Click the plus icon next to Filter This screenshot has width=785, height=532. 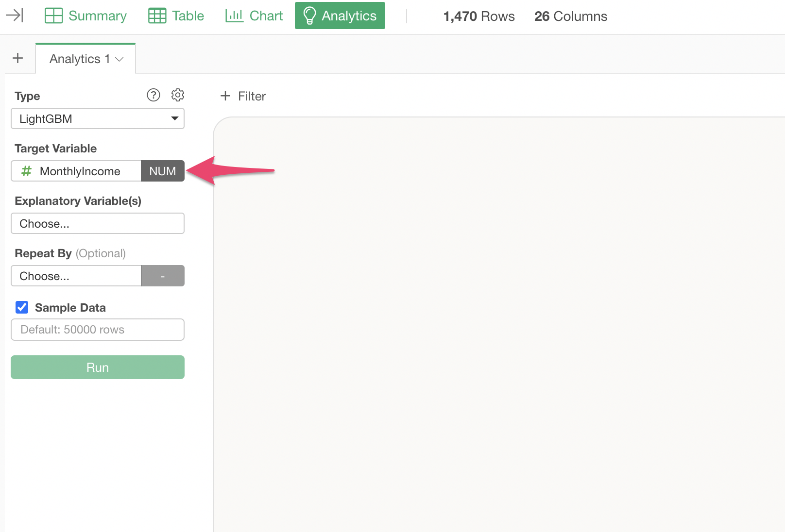(x=225, y=96)
